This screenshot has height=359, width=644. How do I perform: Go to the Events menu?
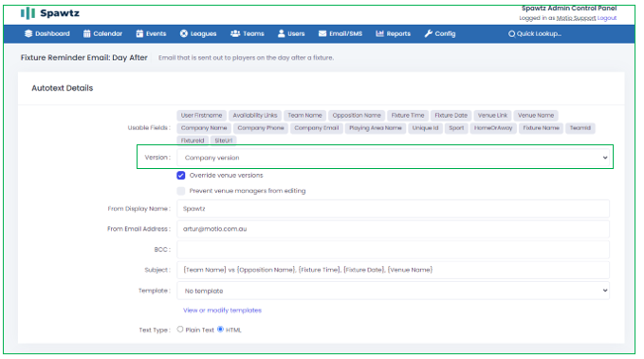pyautogui.click(x=151, y=34)
